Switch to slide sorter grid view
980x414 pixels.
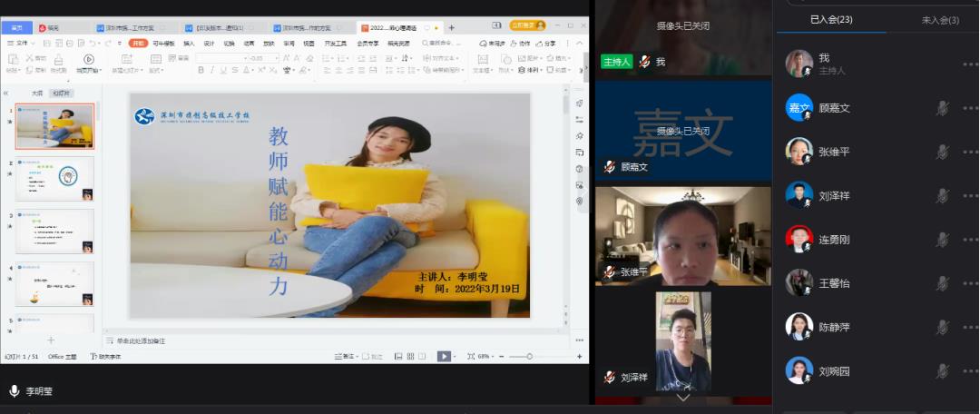(411, 357)
